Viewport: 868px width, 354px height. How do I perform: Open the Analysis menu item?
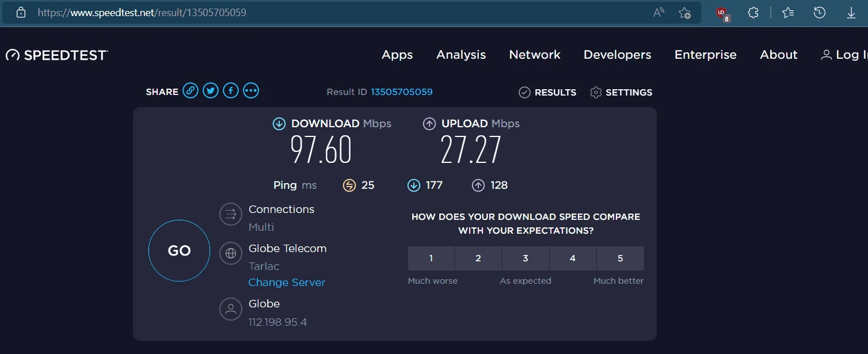[461, 55]
